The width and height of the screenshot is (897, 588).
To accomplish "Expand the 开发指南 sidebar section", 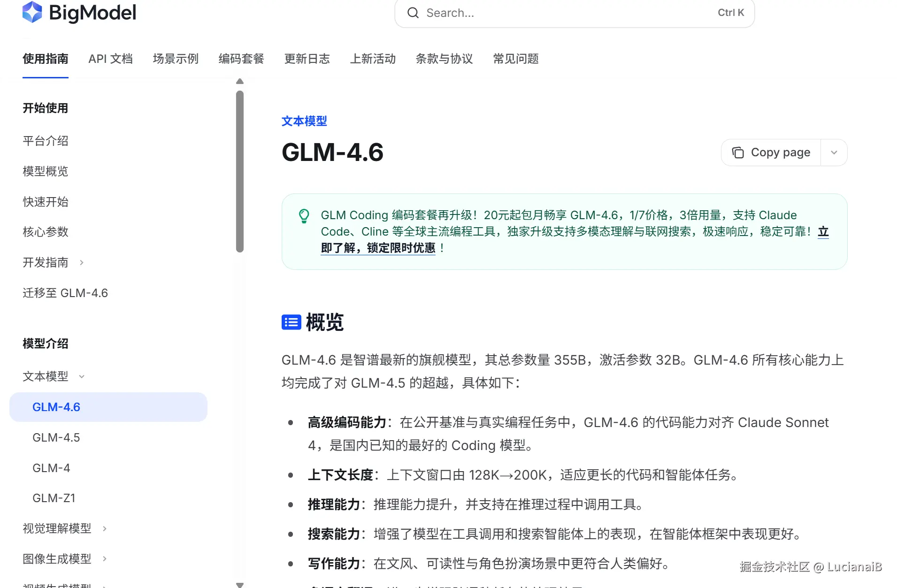I will click(x=82, y=262).
